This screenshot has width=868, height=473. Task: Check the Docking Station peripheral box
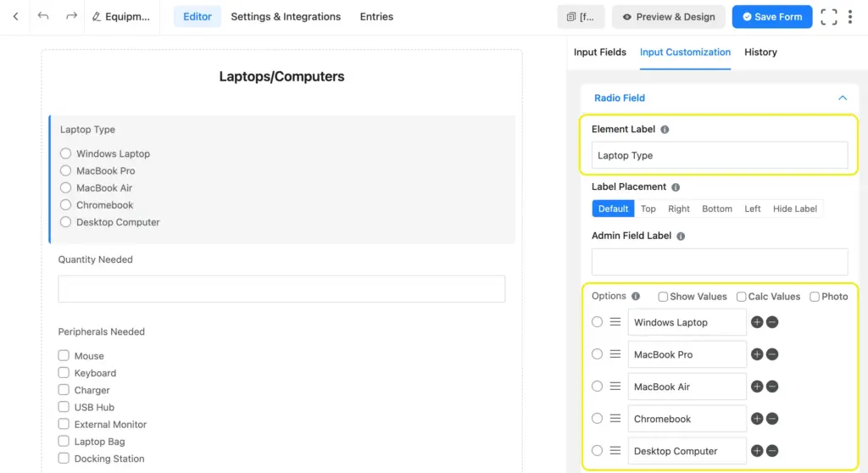tap(64, 459)
